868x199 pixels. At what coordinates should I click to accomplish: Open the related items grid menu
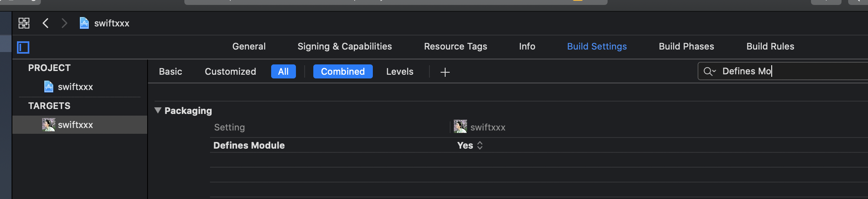tap(24, 23)
